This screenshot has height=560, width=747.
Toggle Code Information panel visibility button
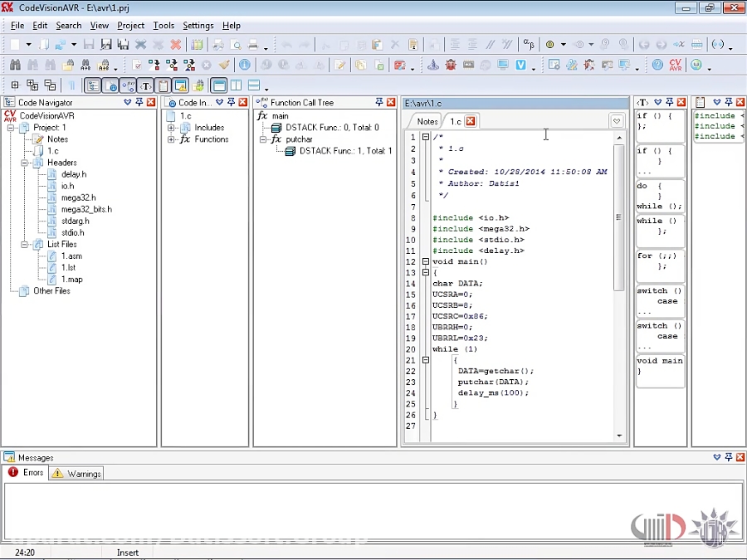(110, 85)
